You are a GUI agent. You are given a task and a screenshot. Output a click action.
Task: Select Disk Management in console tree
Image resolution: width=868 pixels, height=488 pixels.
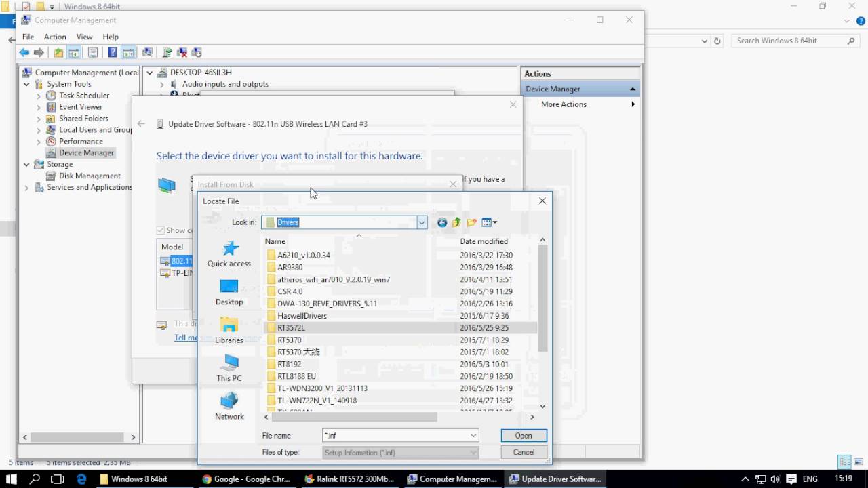click(x=90, y=176)
